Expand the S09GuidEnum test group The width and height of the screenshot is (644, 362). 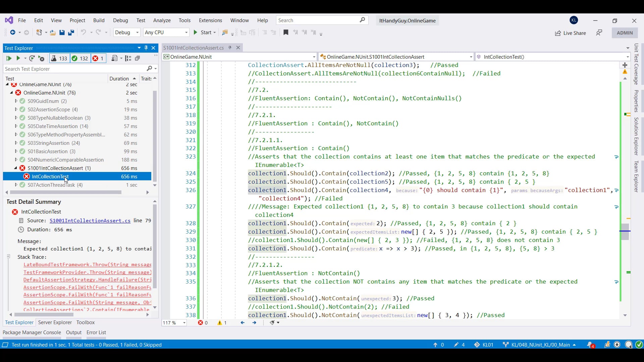click(x=16, y=101)
